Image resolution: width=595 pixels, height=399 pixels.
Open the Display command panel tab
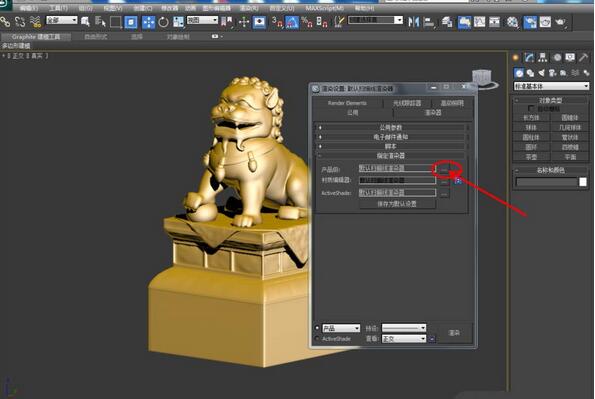tap(570, 58)
